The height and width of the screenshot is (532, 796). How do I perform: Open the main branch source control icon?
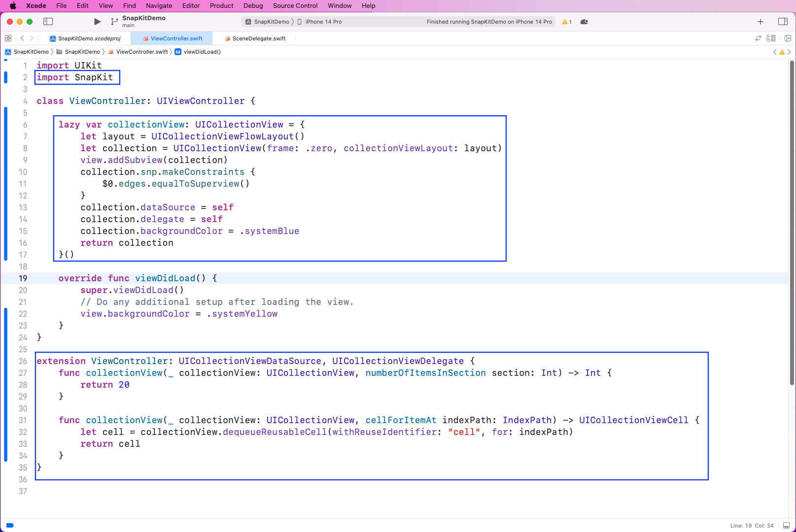[114, 22]
